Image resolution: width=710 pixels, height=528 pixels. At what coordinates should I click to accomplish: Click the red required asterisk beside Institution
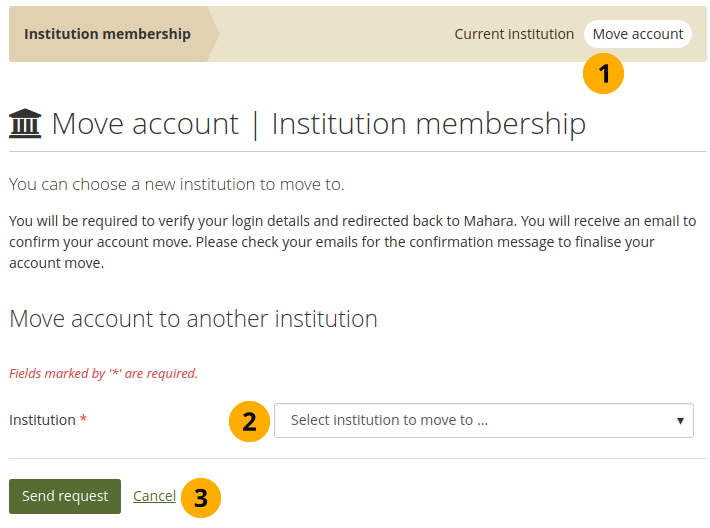[x=83, y=421]
